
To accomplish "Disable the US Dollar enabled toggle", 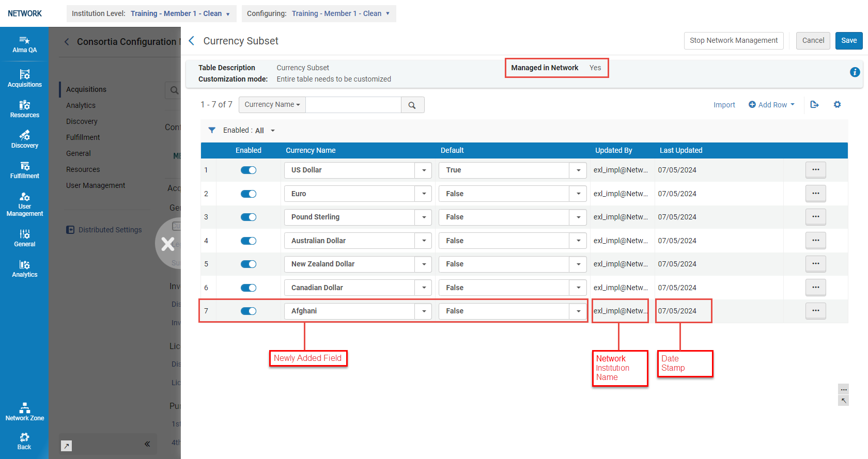I will pos(249,170).
